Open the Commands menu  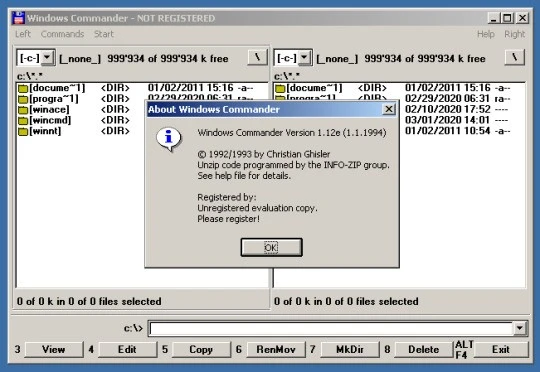pos(62,34)
